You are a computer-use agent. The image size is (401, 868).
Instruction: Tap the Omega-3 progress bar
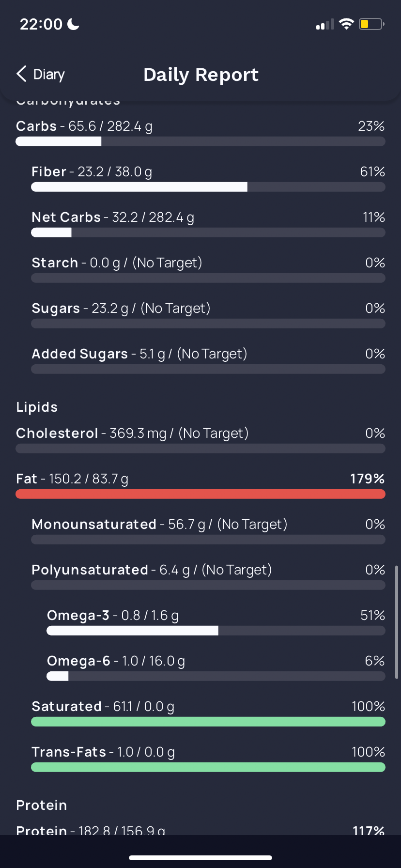click(x=216, y=631)
